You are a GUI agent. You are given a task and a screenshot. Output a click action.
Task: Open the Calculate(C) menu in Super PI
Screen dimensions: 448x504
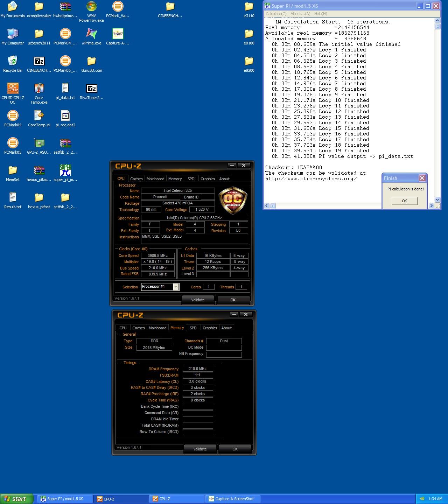pos(276,14)
